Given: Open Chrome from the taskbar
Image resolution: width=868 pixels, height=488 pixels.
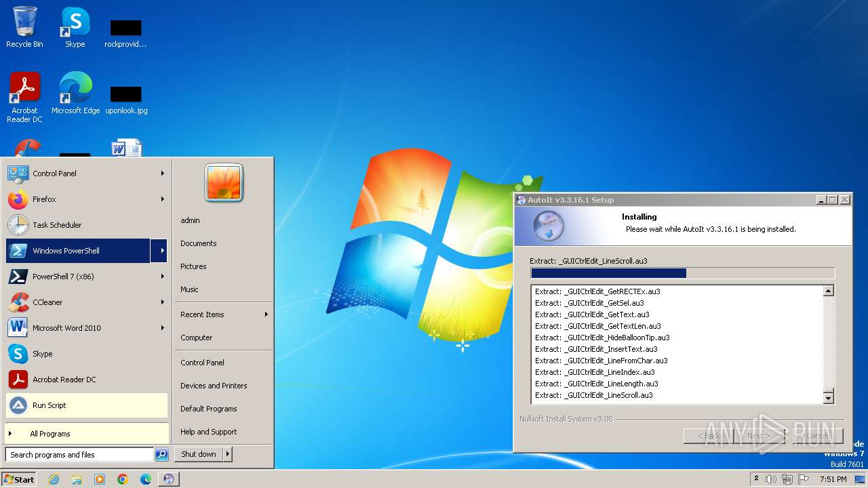Looking at the screenshot, I should click(x=123, y=479).
